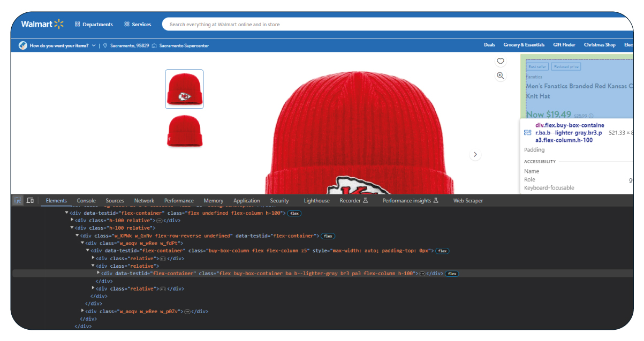The image size is (644, 341).
Task: Show the next product image with the arrow
Action: tap(475, 155)
